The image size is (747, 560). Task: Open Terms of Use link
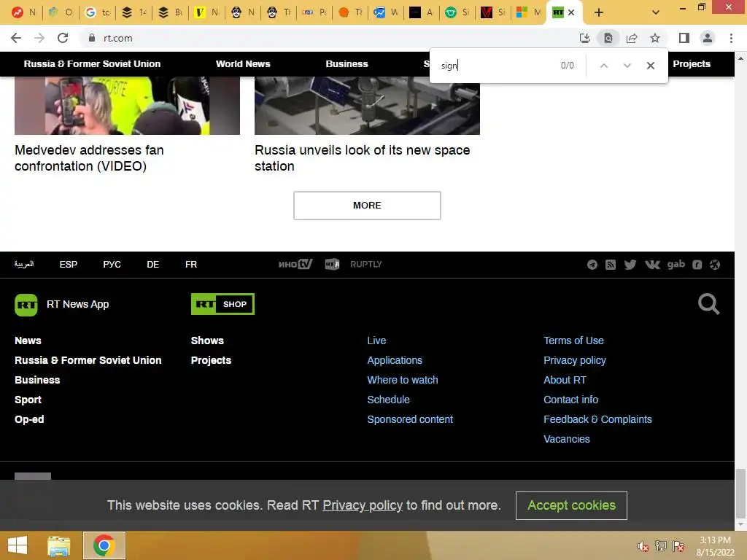click(x=573, y=341)
